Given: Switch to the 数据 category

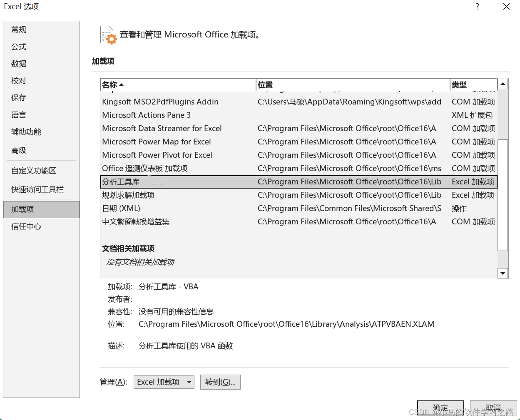Looking at the screenshot, I should tap(41, 64).
